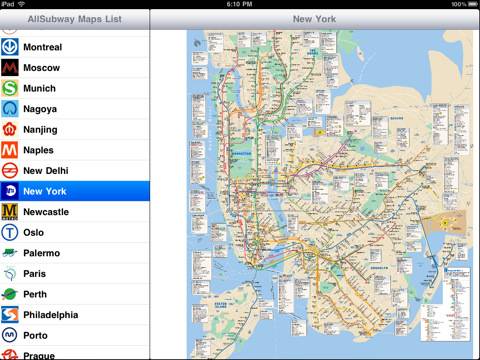
Task: Tap the Philadelphia SEPTA icon
Action: point(10,315)
